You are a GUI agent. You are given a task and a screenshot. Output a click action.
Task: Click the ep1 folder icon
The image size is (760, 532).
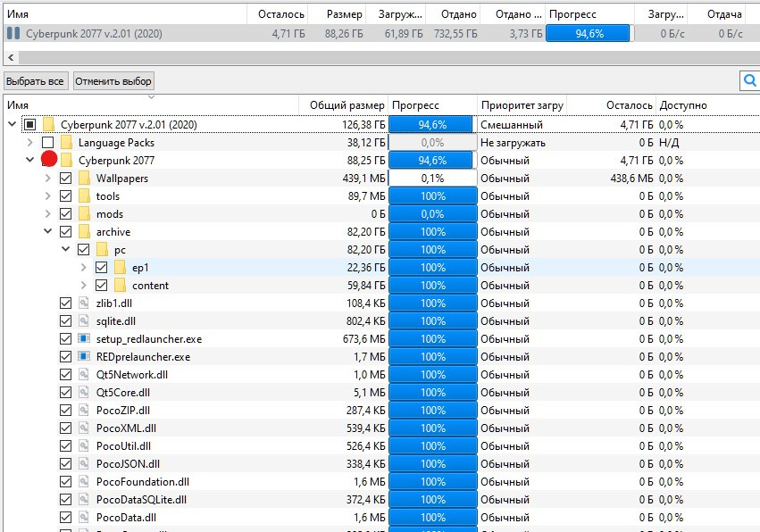pyautogui.click(x=120, y=268)
